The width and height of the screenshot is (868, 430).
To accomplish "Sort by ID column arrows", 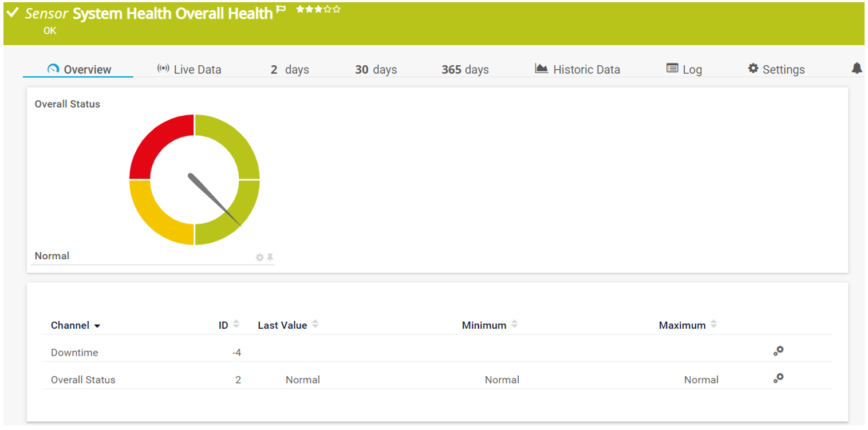I will (236, 325).
